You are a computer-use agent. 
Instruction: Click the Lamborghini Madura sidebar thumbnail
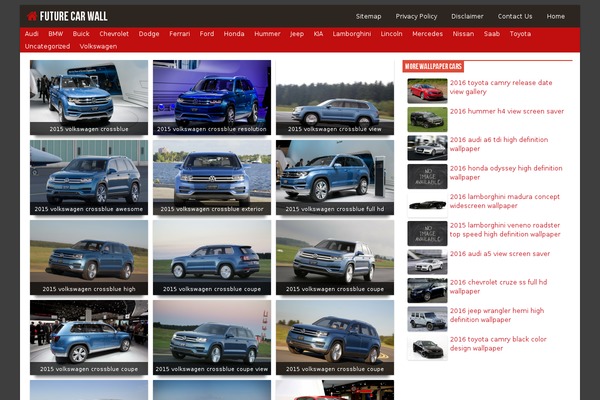427,205
